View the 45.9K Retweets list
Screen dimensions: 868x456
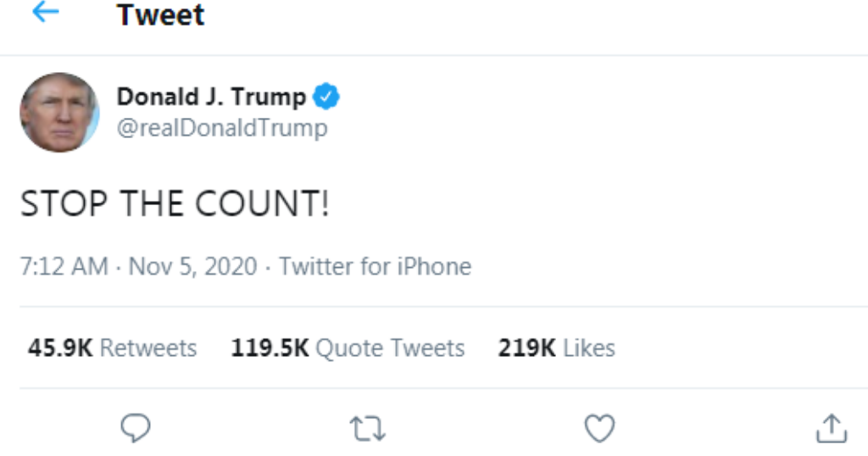click(113, 348)
